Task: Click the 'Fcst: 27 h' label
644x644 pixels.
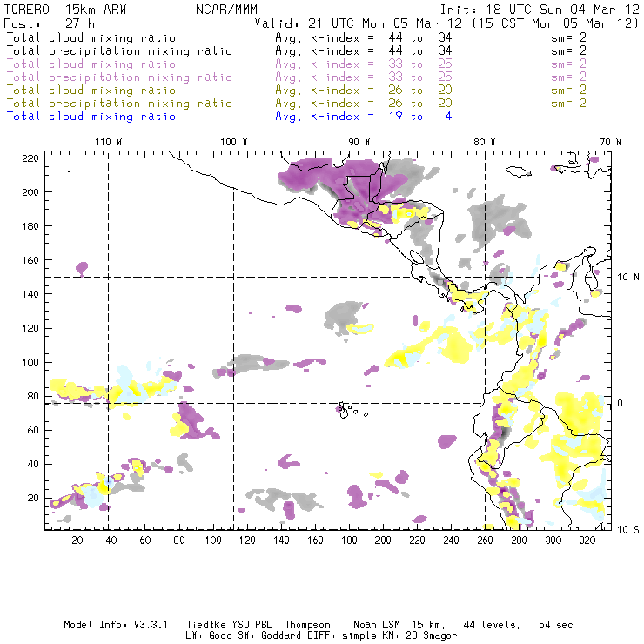Action: (x=49, y=23)
